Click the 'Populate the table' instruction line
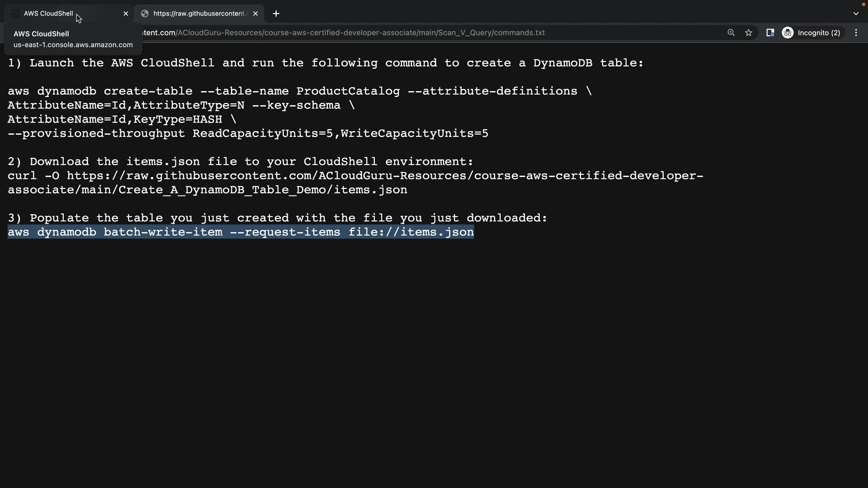This screenshot has height=488, width=868. (x=277, y=218)
